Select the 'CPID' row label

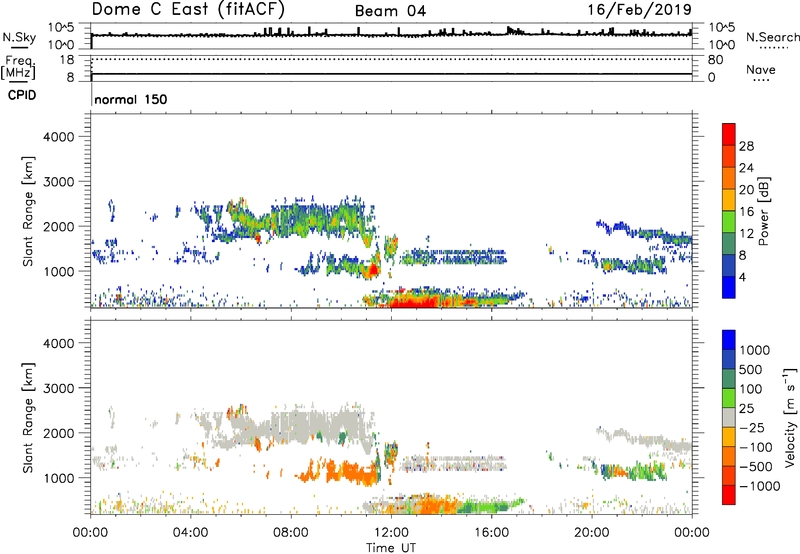click(x=22, y=95)
